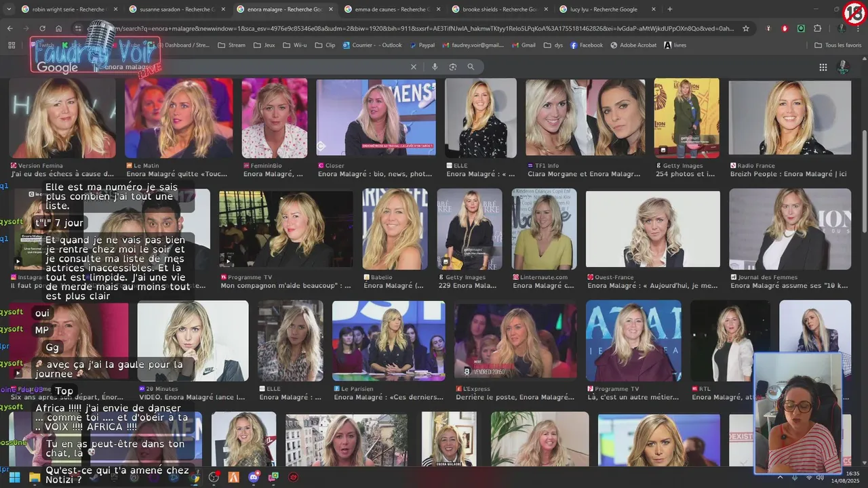Open the Windows Start menu
The image size is (868, 488).
15,477
